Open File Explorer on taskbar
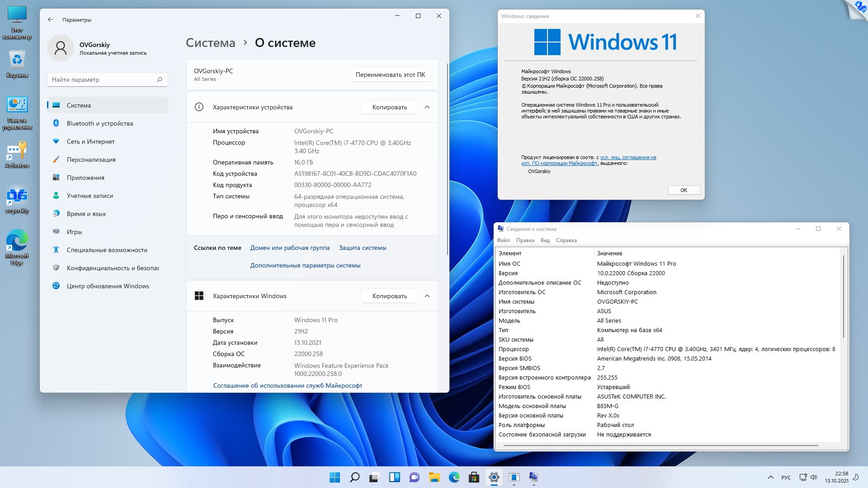 point(434,477)
